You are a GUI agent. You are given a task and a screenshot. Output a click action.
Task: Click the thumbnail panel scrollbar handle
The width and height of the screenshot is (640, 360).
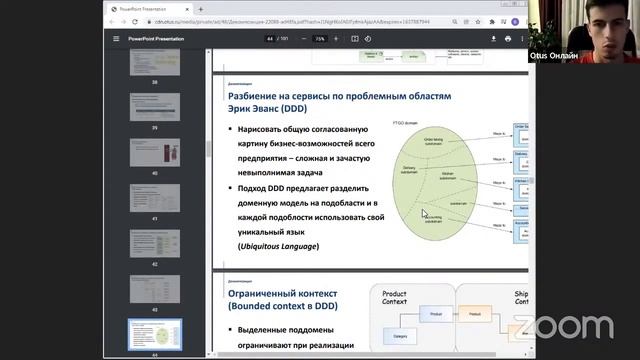209,149
